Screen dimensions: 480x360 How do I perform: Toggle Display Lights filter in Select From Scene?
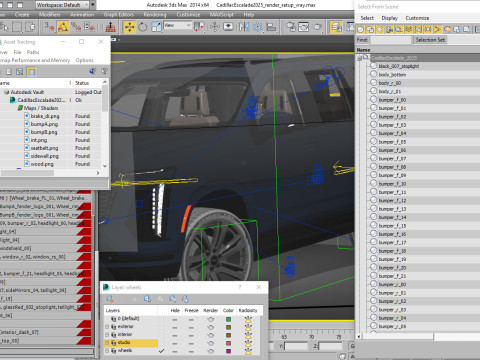(380, 29)
